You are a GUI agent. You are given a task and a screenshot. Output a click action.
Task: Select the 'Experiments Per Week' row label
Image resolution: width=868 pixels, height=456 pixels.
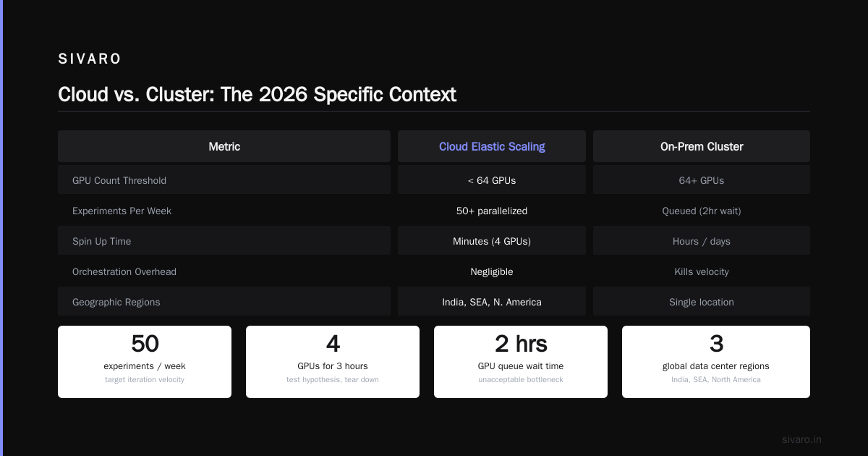tap(122, 211)
